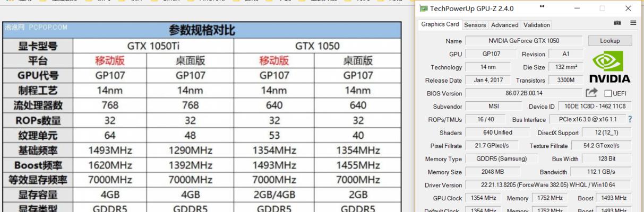Click the 纹理单元 row label
The width and height of the screenshot is (644, 212).
tap(38, 136)
